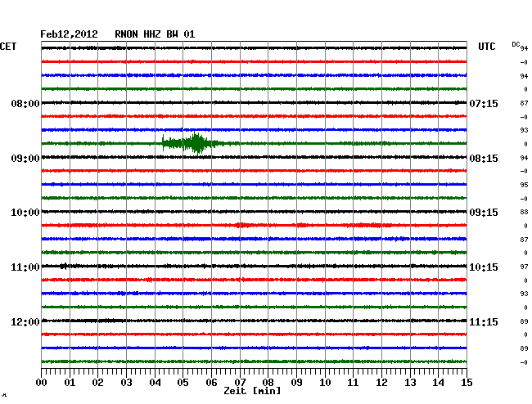Click minute 06 on the time axis
The width and height of the screenshot is (532, 404).
coord(211,383)
